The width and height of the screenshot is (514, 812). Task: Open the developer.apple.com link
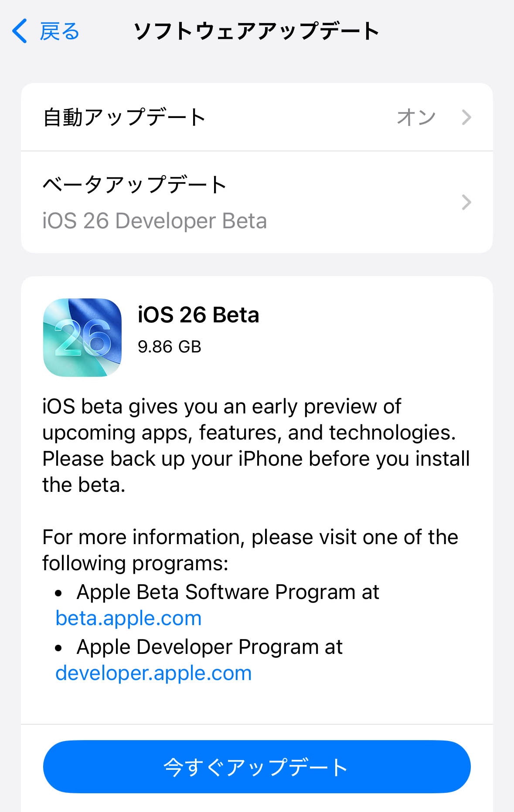[x=153, y=673]
